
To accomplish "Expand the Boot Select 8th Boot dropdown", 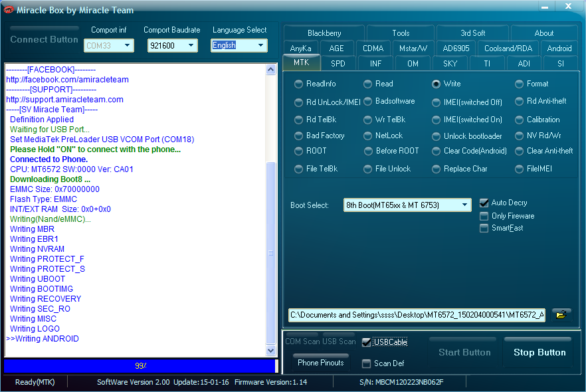I will point(407,205).
